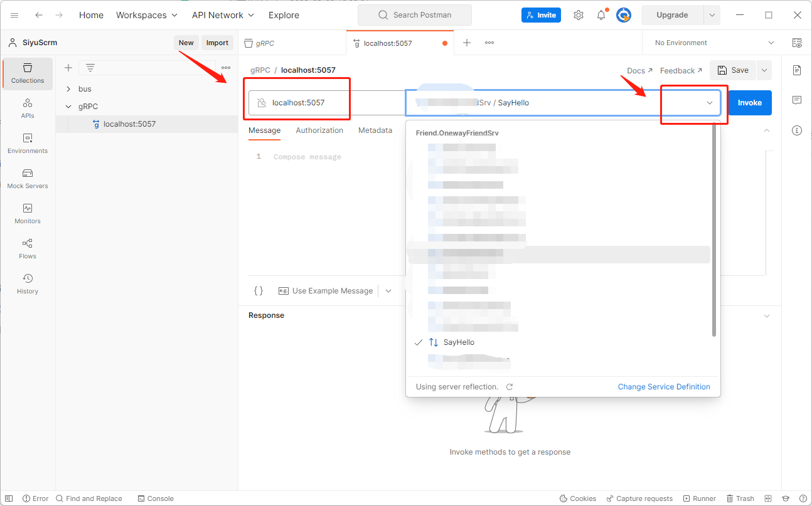Screen dimensions: 812x506
Task: Expand the bus collection
Action: coord(68,89)
